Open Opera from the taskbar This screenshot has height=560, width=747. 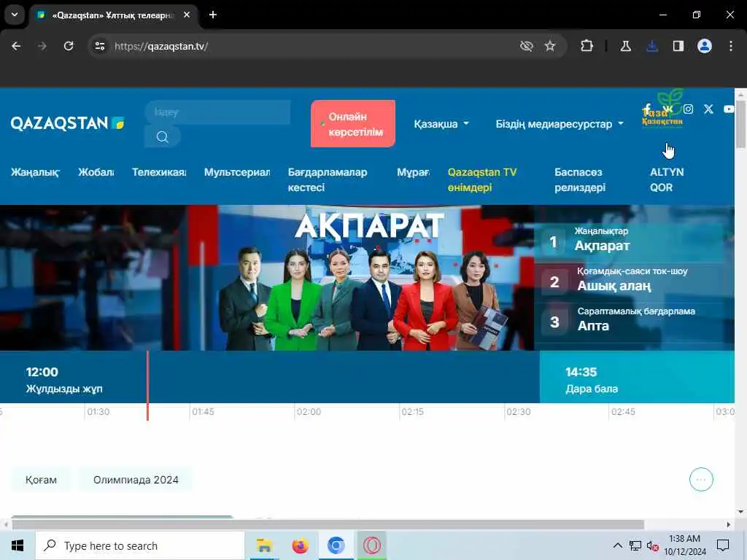(x=371, y=545)
